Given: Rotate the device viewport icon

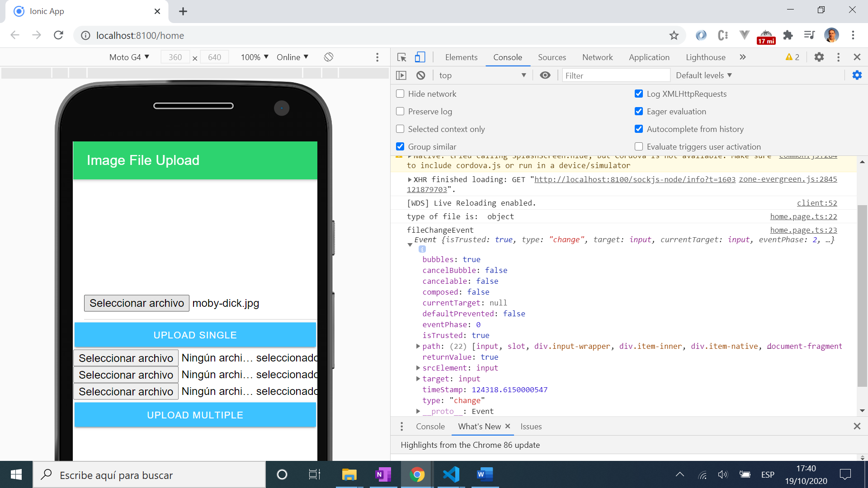Looking at the screenshot, I should pyautogui.click(x=329, y=57).
